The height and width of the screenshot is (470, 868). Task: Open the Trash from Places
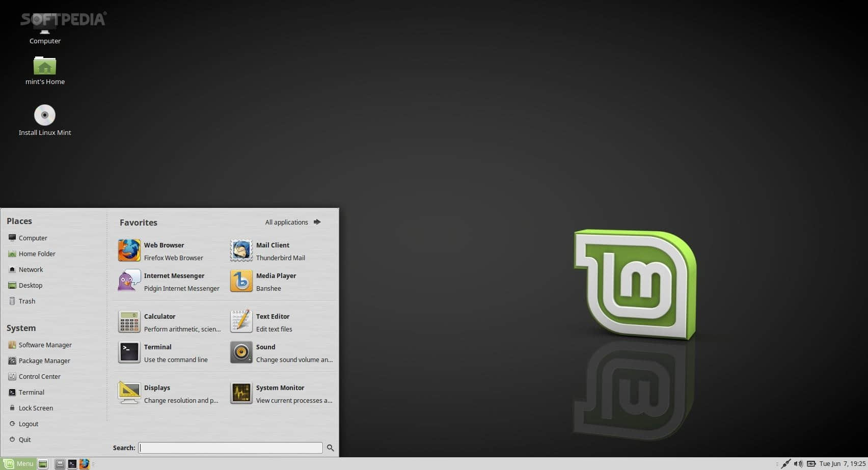click(26, 301)
